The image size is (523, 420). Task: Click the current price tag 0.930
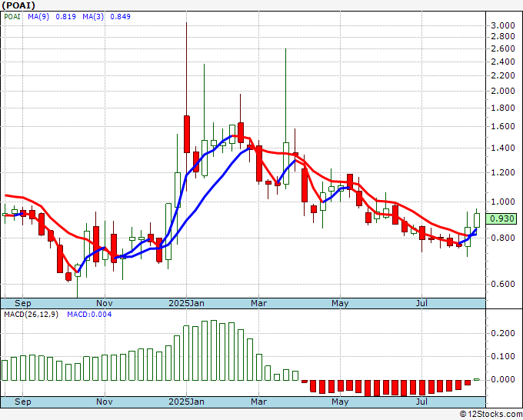(502, 219)
